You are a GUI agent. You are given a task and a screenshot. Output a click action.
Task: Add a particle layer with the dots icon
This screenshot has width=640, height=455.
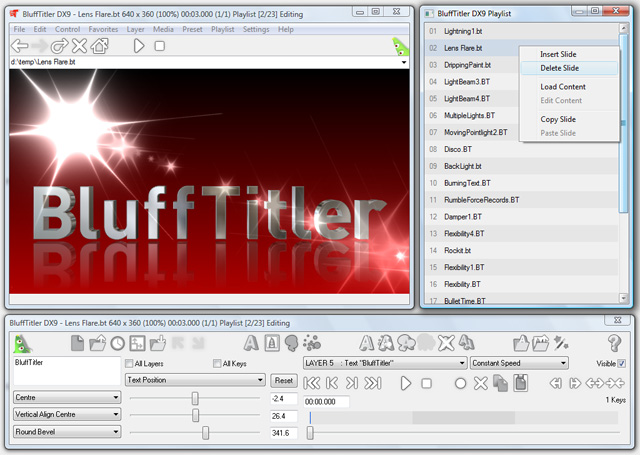[312, 343]
